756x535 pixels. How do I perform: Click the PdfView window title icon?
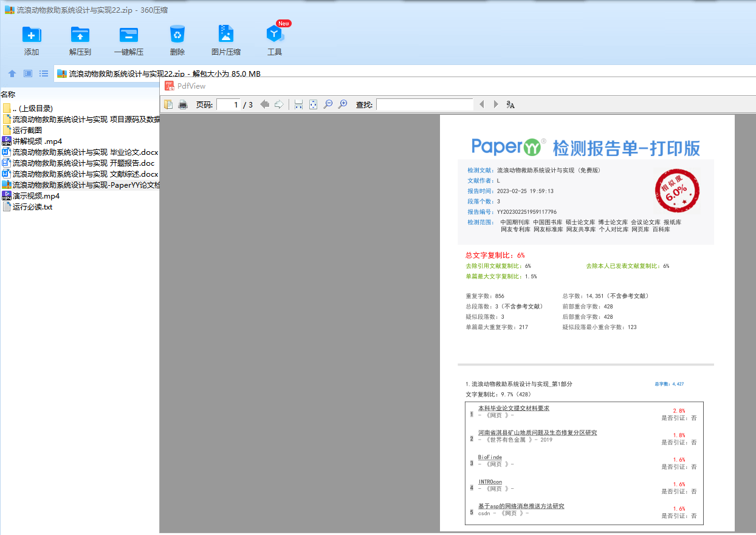point(170,86)
